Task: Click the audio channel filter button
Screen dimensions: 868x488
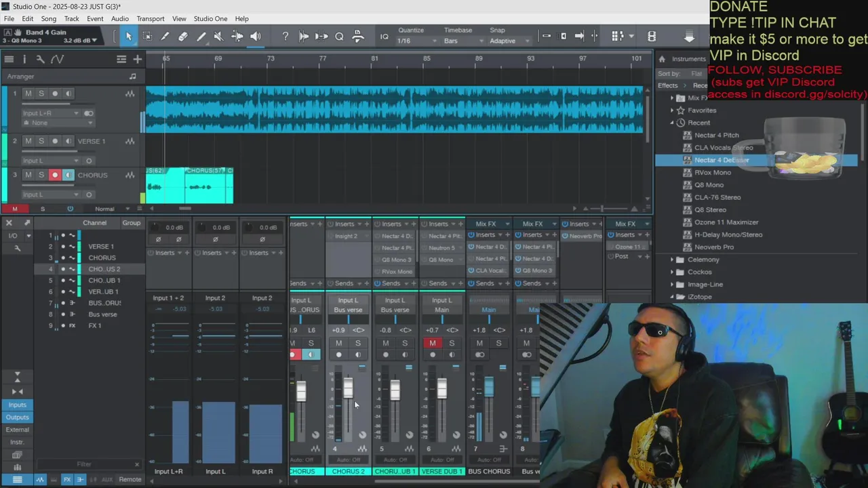Action: click(x=40, y=479)
